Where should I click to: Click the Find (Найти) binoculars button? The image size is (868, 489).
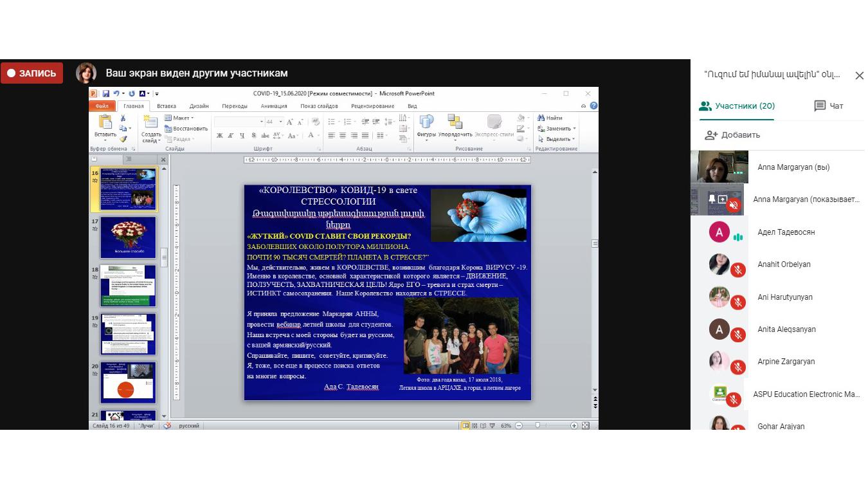coord(550,118)
